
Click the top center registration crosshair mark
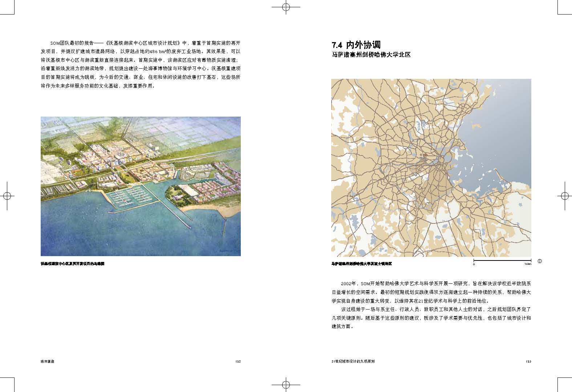(x=286, y=7)
